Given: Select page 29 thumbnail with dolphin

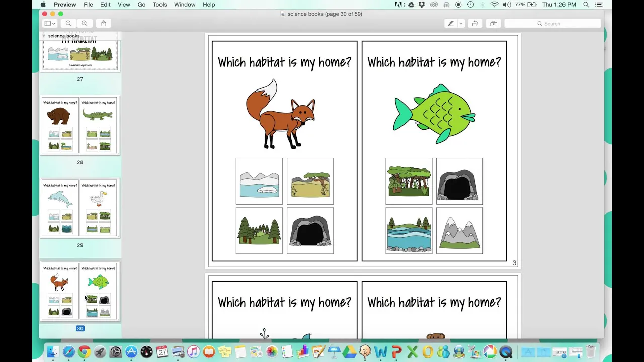Looking at the screenshot, I should 80,208.
